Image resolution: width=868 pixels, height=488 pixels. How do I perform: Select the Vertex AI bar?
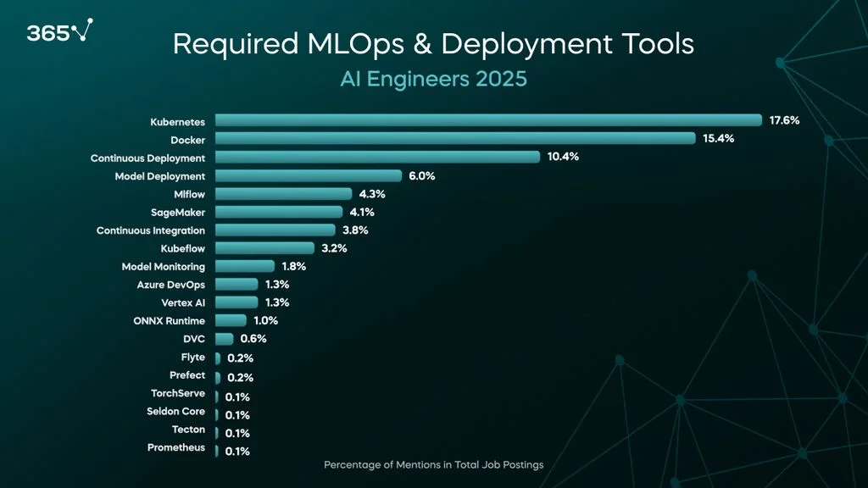pos(236,302)
